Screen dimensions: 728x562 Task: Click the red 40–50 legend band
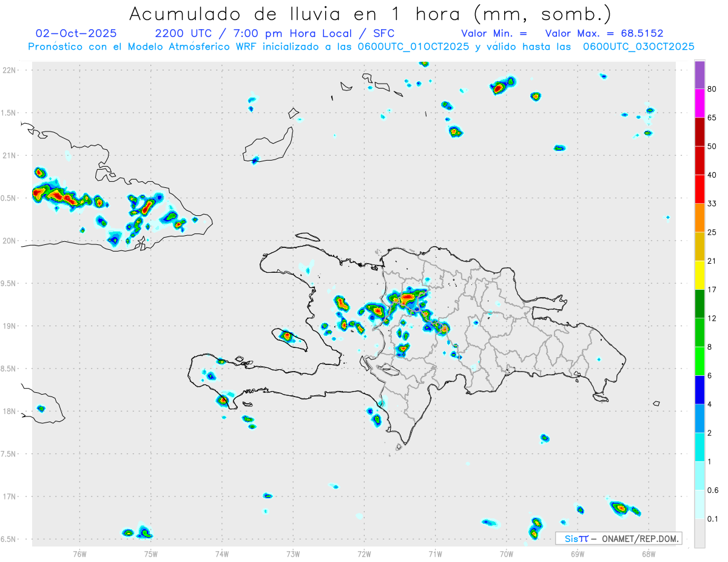(x=699, y=161)
